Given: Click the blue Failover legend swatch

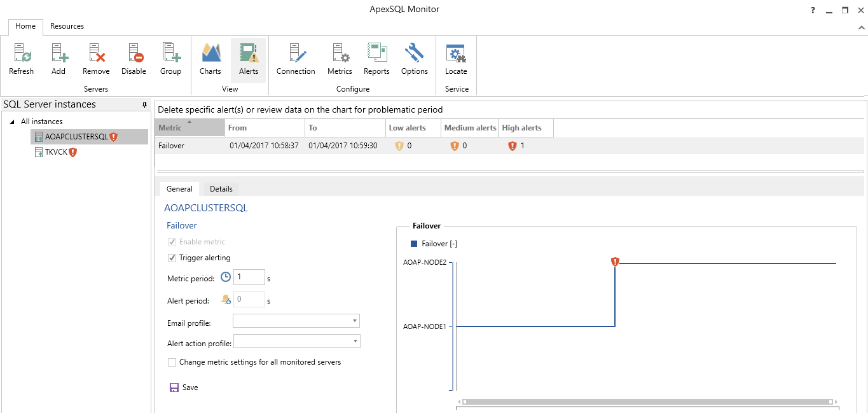Looking at the screenshot, I should (x=414, y=244).
